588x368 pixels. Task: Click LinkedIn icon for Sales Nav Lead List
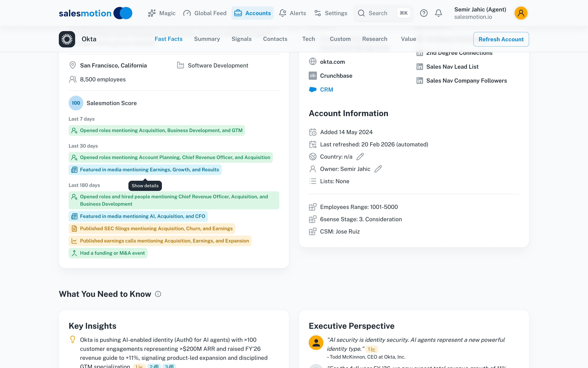pyautogui.click(x=420, y=67)
